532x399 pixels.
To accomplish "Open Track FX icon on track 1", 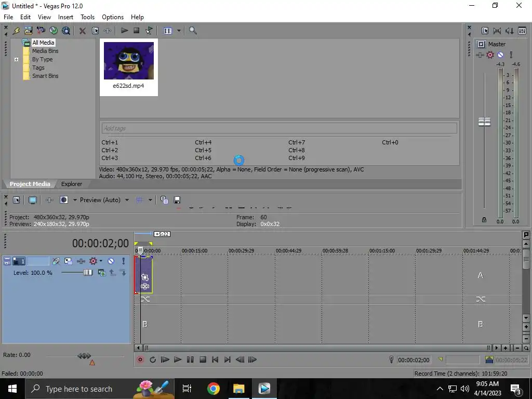I will [81, 261].
